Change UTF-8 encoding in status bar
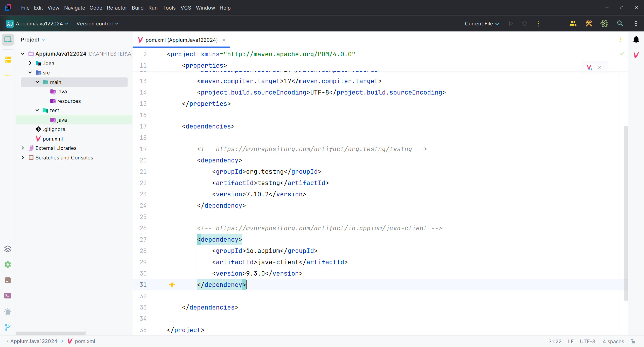Viewport: 644px width, 347px height. point(587,341)
